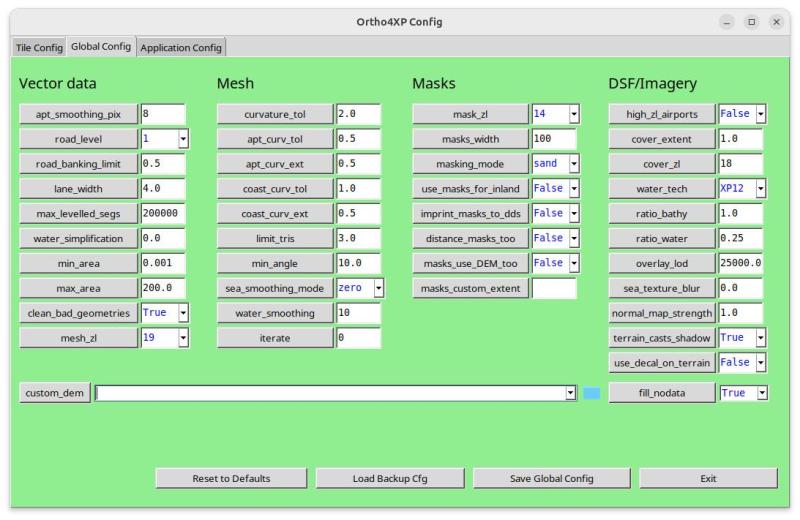Click the water_smoothing label button
Viewport: 800px width, 520px height.
tap(275, 313)
